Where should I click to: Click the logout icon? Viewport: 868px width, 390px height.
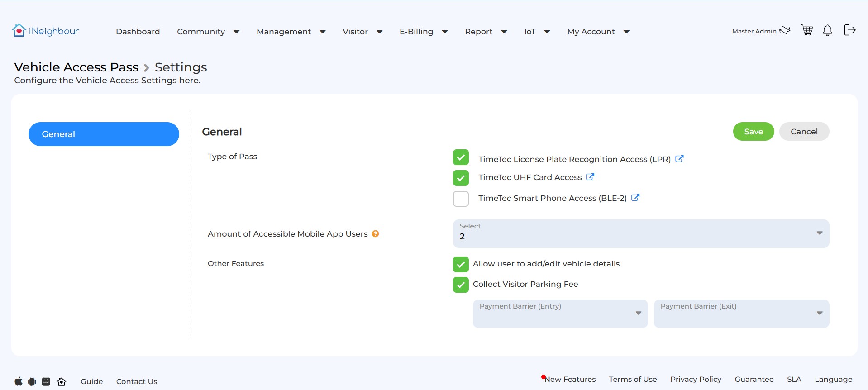(850, 30)
